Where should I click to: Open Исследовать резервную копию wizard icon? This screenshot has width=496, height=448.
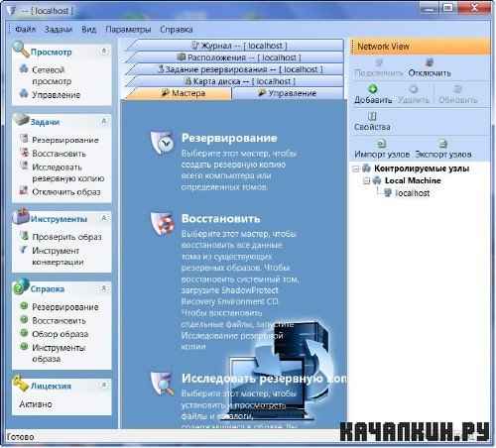163,384
